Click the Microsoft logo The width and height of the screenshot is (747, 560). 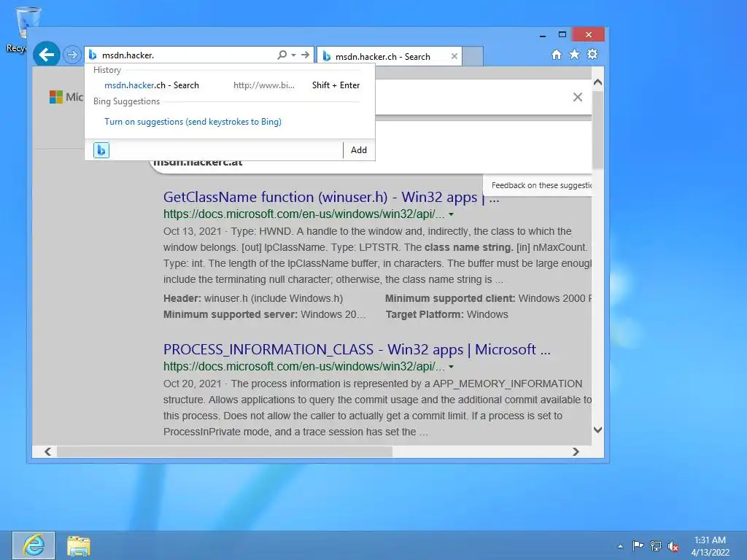click(x=56, y=97)
